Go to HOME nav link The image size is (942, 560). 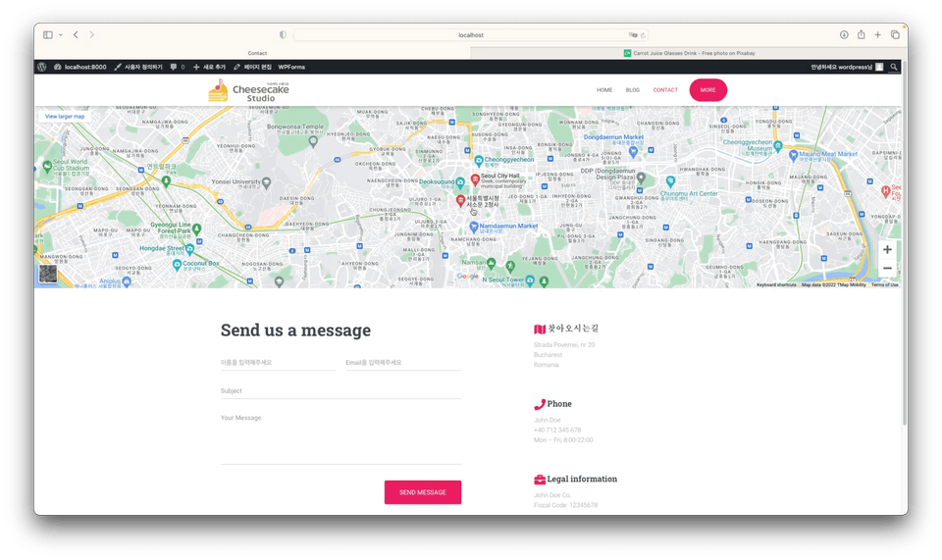click(x=604, y=90)
